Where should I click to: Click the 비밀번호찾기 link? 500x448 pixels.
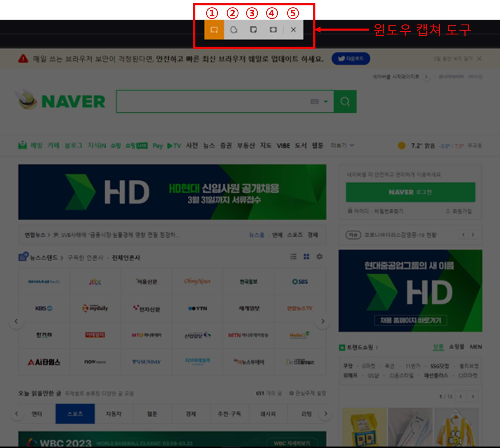389,211
